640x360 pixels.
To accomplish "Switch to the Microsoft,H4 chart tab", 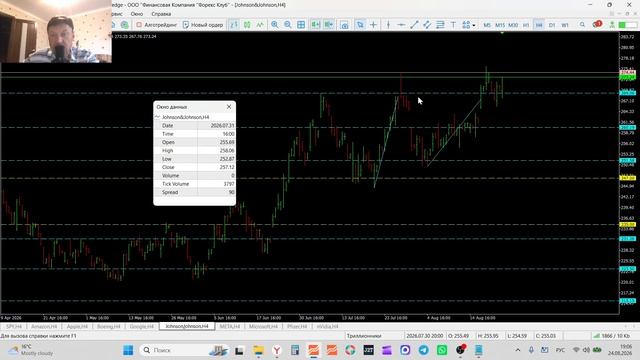I will pyautogui.click(x=263, y=327).
